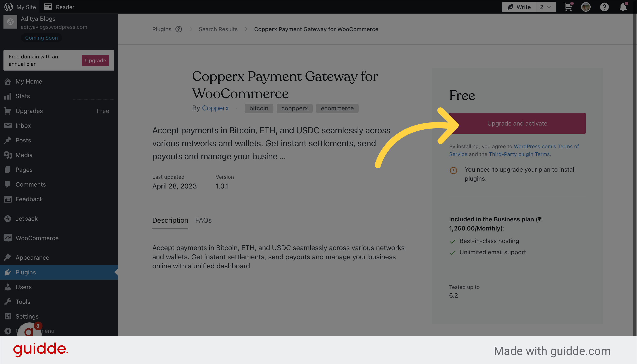Image resolution: width=637 pixels, height=364 pixels.
Task: Click the bitcoin tag filter
Action: point(258,108)
